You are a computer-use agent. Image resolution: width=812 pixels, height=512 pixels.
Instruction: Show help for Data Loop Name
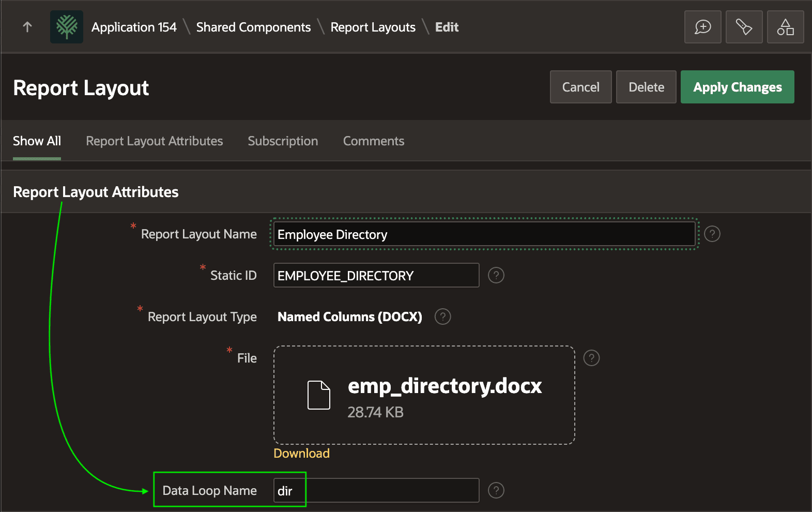[496, 490]
